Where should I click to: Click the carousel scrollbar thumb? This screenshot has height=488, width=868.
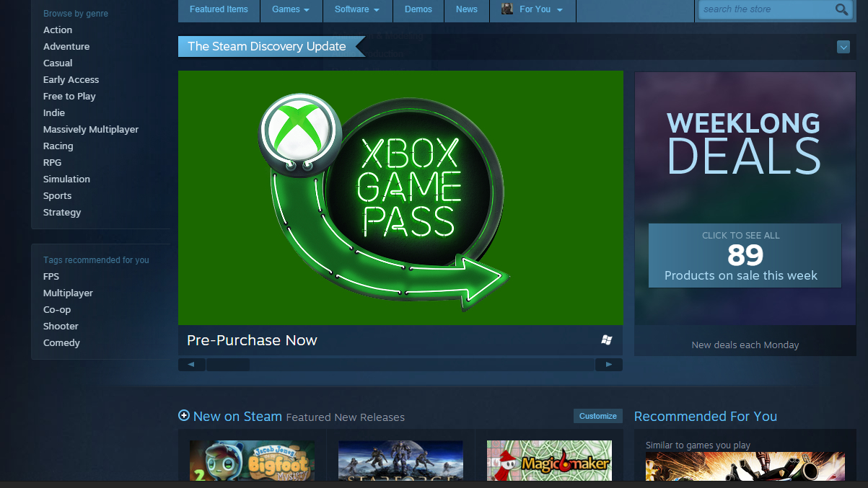pyautogui.click(x=228, y=365)
